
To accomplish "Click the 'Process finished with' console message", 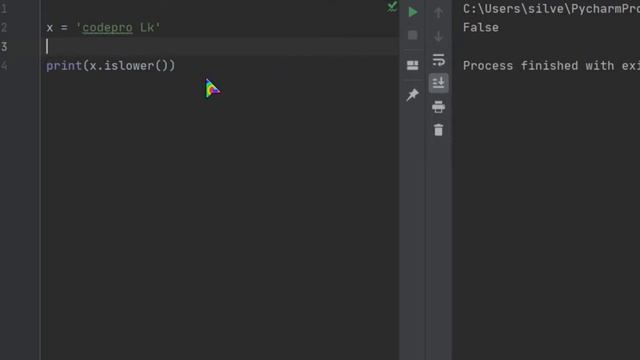I will 551,66.
